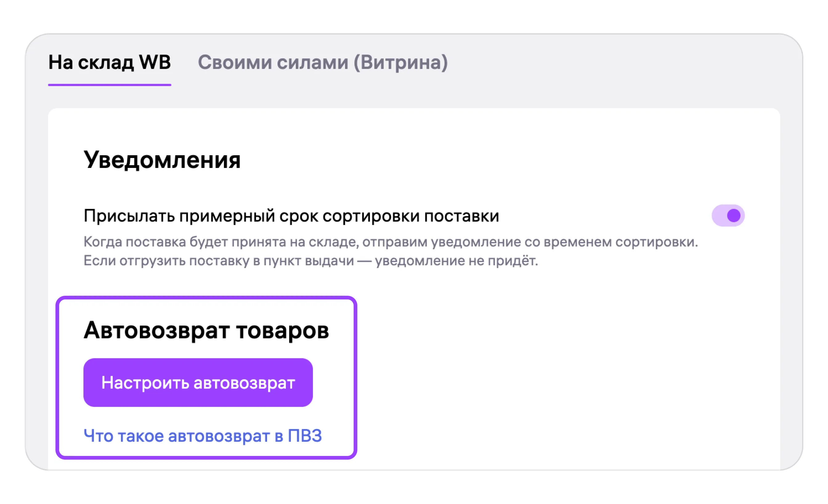Image resolution: width=828 pixels, height=504 pixels.
Task: Disable the sorting time notification toggle
Action: tap(728, 215)
